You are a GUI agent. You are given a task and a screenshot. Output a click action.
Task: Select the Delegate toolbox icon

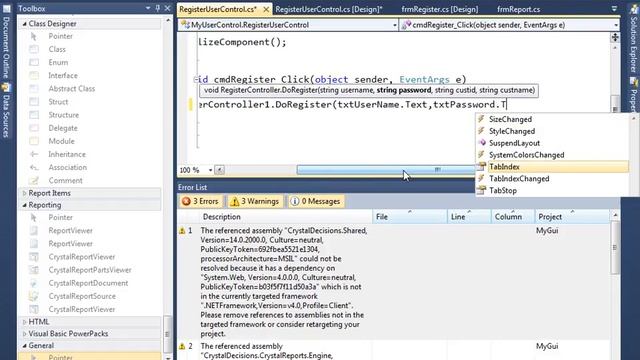(34, 128)
